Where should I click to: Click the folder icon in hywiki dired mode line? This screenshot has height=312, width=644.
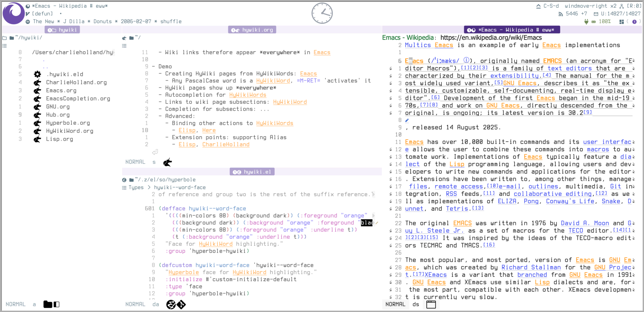(48, 304)
